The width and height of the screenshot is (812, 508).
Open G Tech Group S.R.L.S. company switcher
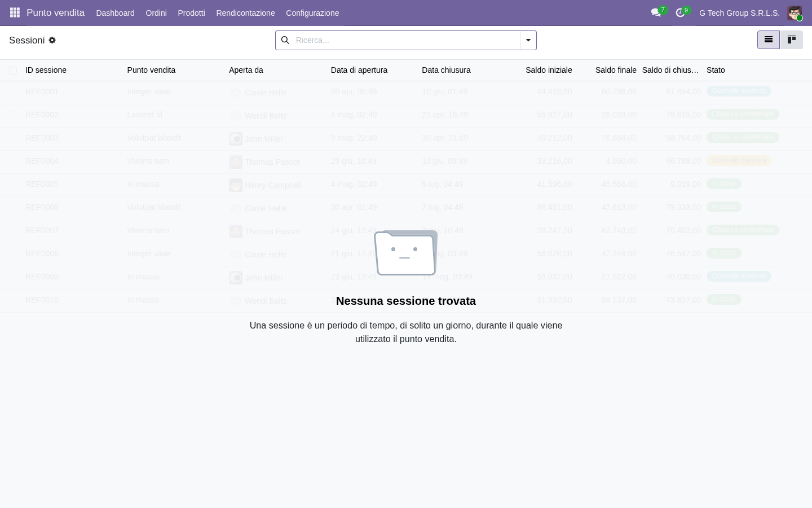click(739, 13)
